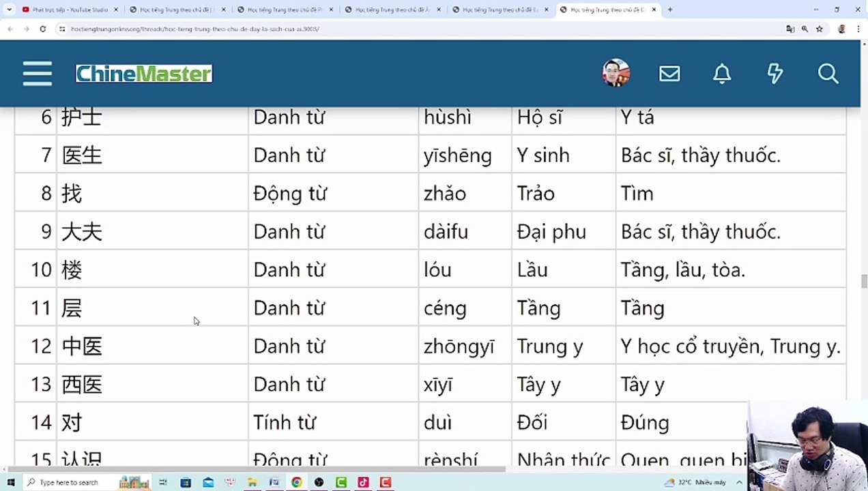Viewport: 868px width, 491px height.
Task: Click the Tính từ cell in row 14
Action: (x=333, y=423)
